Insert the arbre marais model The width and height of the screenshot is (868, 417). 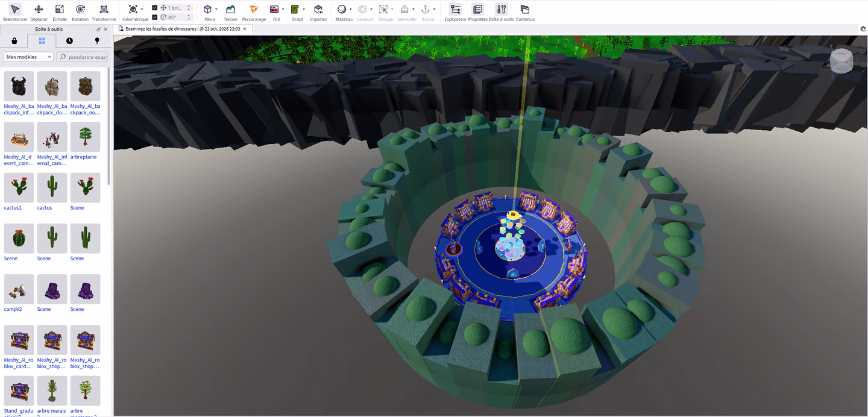pyautogui.click(x=52, y=390)
